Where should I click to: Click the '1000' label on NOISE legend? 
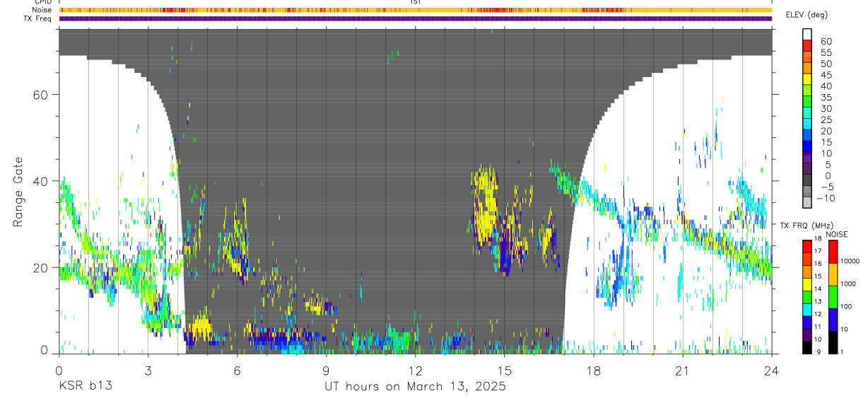point(849,284)
